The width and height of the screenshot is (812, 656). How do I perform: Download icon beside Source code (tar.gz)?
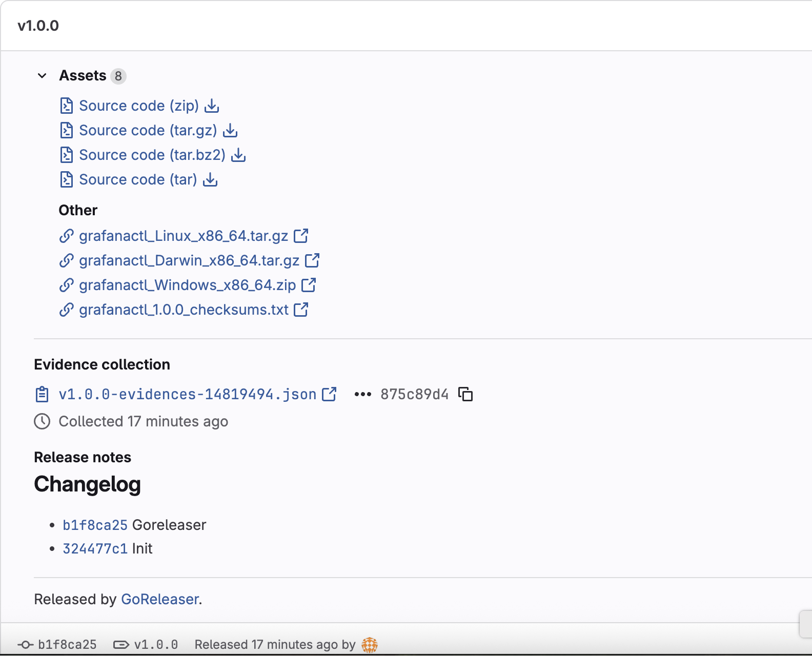coord(230,131)
